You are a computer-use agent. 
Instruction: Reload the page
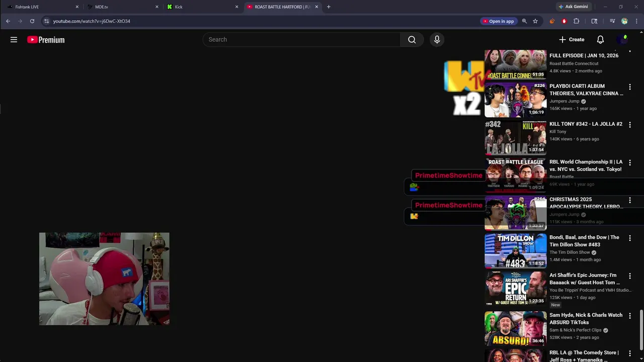pos(32,21)
